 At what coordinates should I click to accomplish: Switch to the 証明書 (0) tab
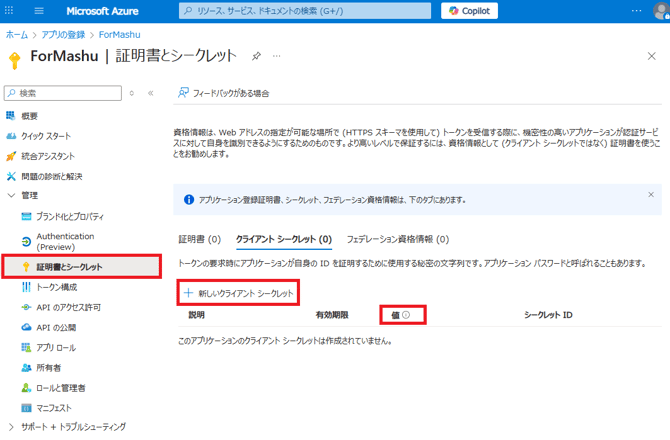pos(199,240)
